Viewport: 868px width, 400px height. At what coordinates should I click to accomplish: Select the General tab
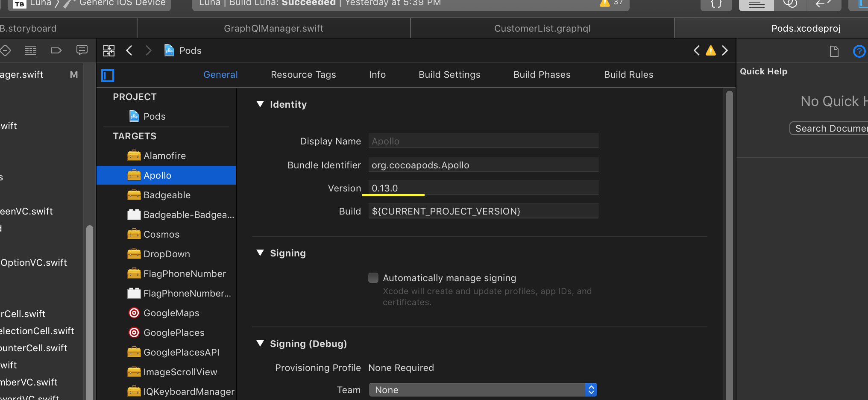point(220,75)
